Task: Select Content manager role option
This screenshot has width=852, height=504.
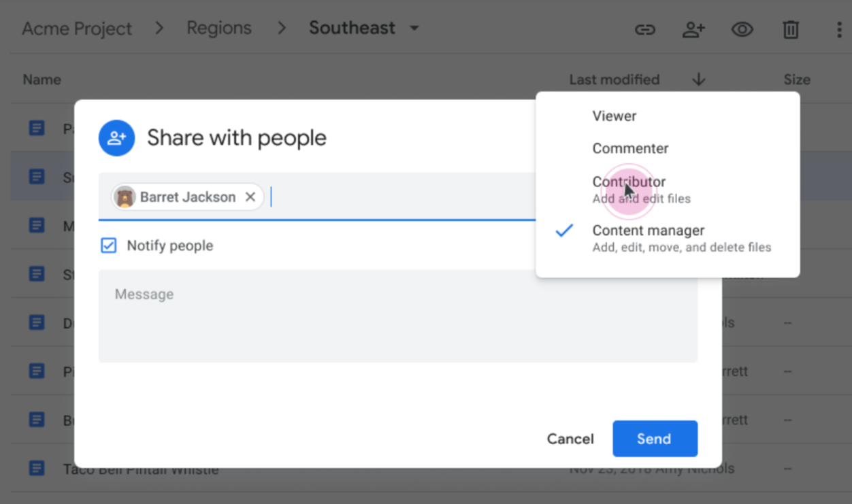Action: coord(668,238)
